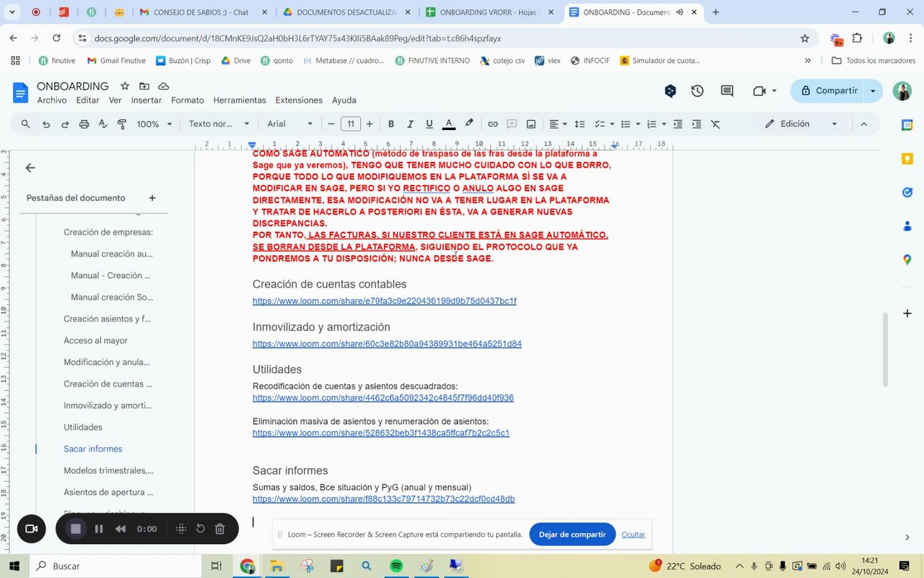Click Dejar de compartir button

572,535
